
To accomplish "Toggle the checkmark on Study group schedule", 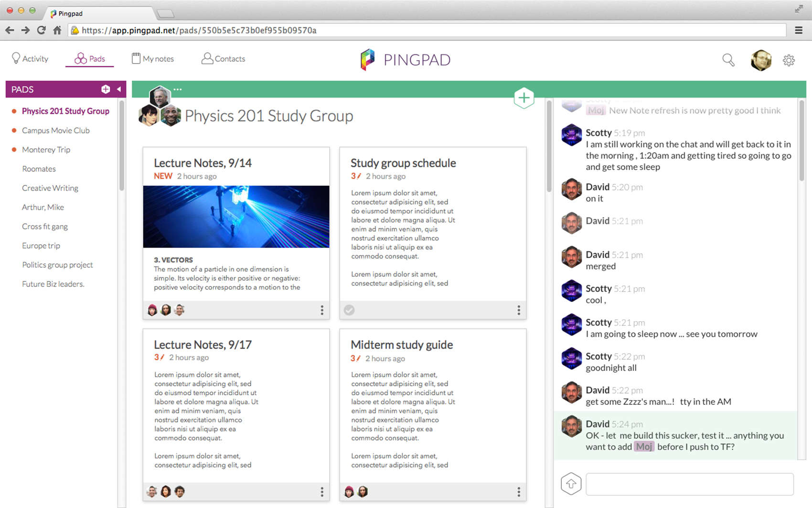I will coord(349,310).
